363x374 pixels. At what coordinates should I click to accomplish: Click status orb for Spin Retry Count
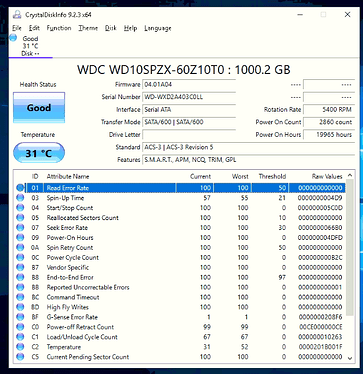pyautogui.click(x=20, y=247)
